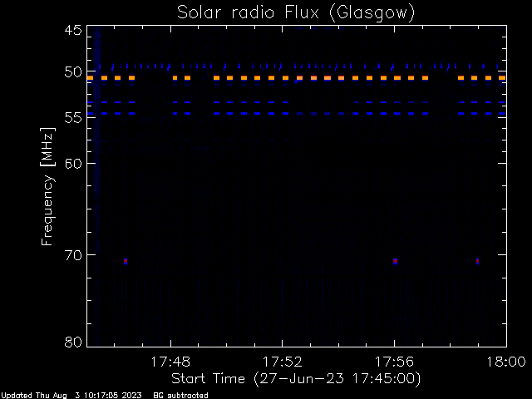Click the 17:48 time tick label
Image resolution: width=532 pixels, height=399 pixels.
tap(170, 362)
